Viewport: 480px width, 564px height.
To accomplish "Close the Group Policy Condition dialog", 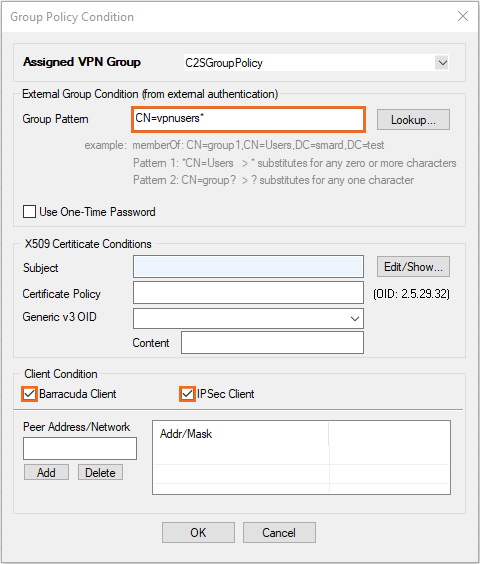I will pyautogui.click(x=463, y=16).
